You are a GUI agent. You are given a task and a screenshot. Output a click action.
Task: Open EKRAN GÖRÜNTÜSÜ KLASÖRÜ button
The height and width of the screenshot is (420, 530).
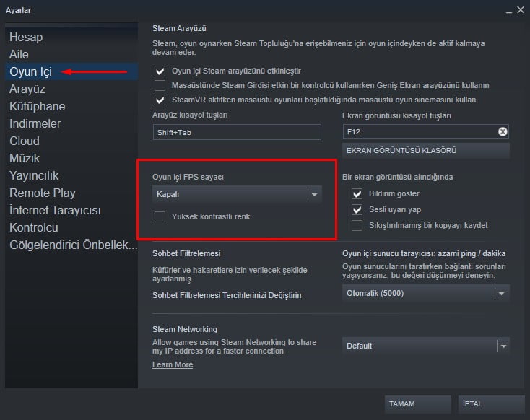click(x=425, y=150)
